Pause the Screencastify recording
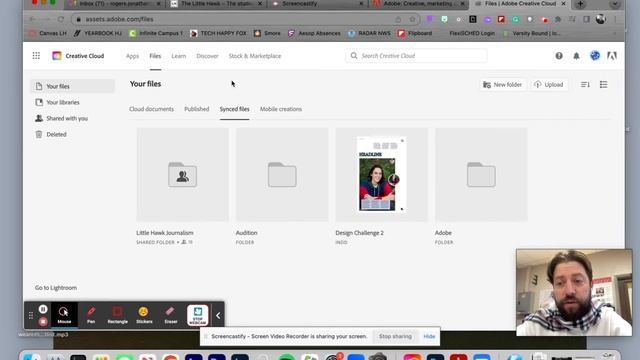The height and width of the screenshot is (360, 640). click(x=43, y=309)
